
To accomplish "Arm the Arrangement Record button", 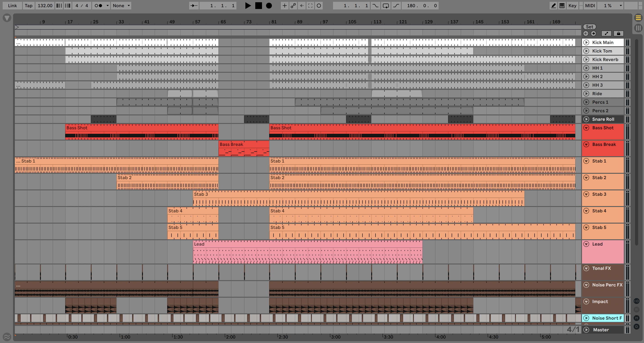I will tap(269, 5).
